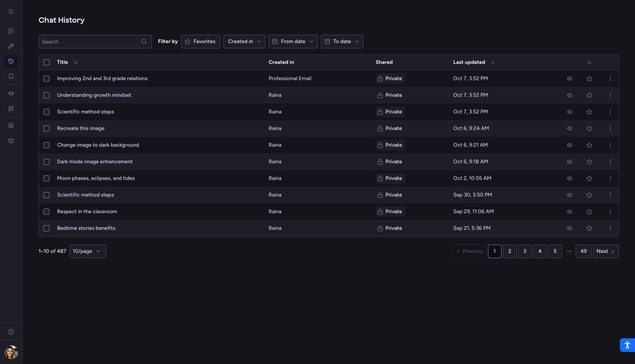Expand the Created in filter dropdown

244,42
